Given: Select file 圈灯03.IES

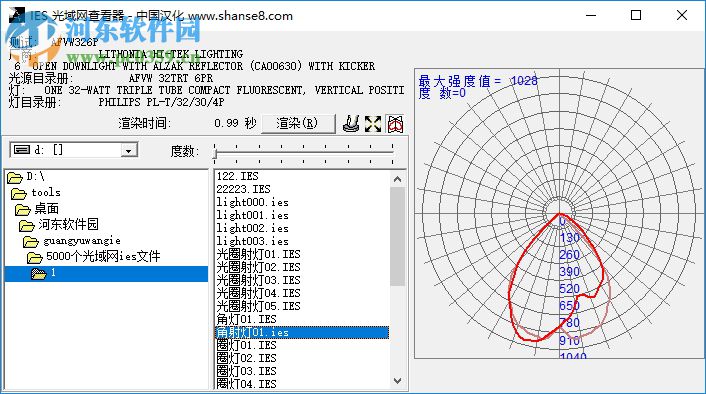Looking at the screenshot, I should pos(246,371).
